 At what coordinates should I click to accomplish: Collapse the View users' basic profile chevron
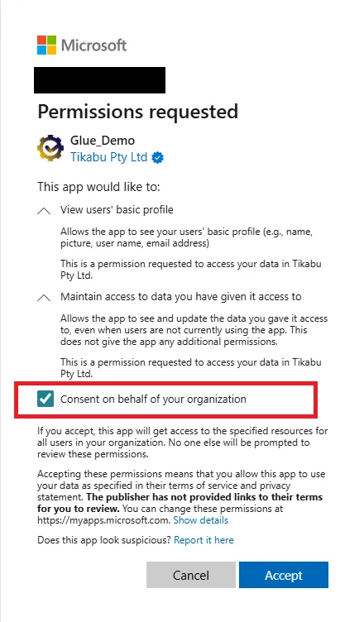tap(44, 211)
